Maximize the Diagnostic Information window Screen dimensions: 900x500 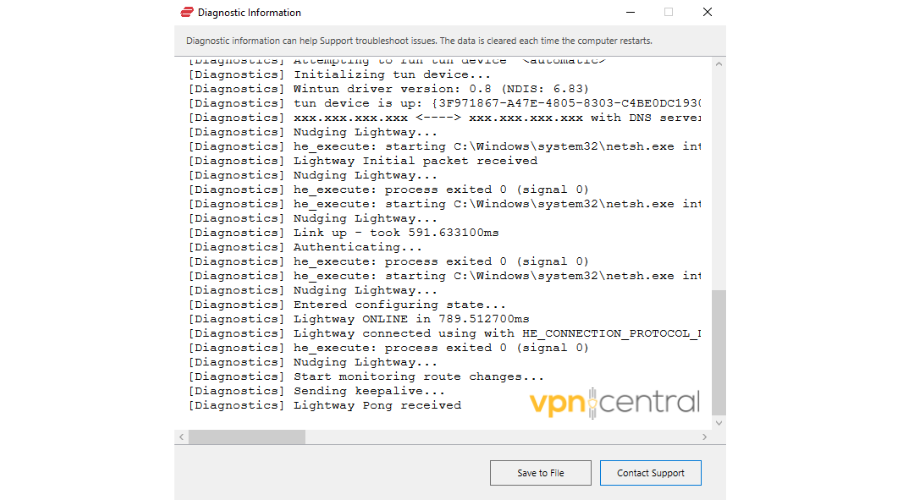(x=668, y=12)
